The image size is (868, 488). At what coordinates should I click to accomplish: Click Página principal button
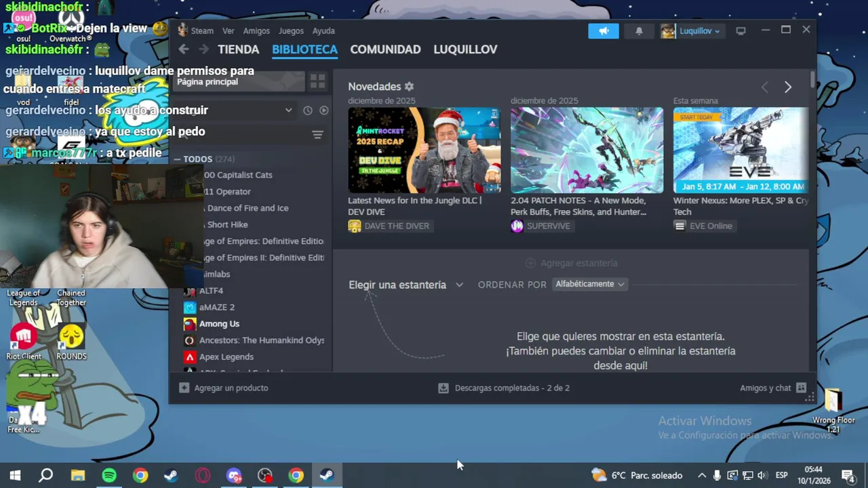point(238,82)
